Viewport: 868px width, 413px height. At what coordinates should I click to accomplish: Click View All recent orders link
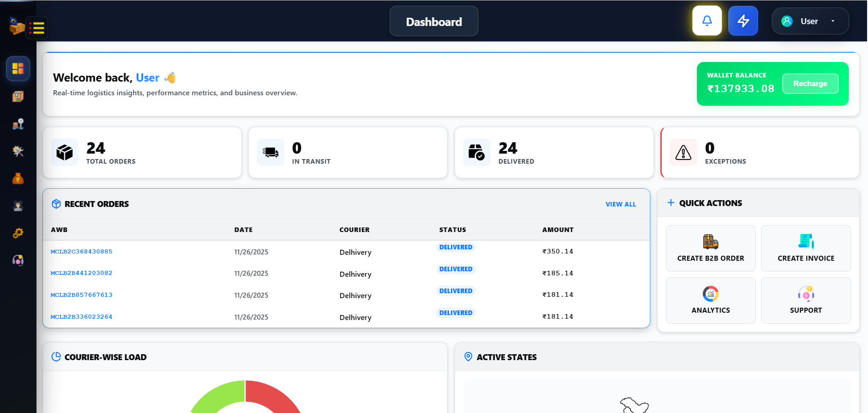tap(620, 204)
